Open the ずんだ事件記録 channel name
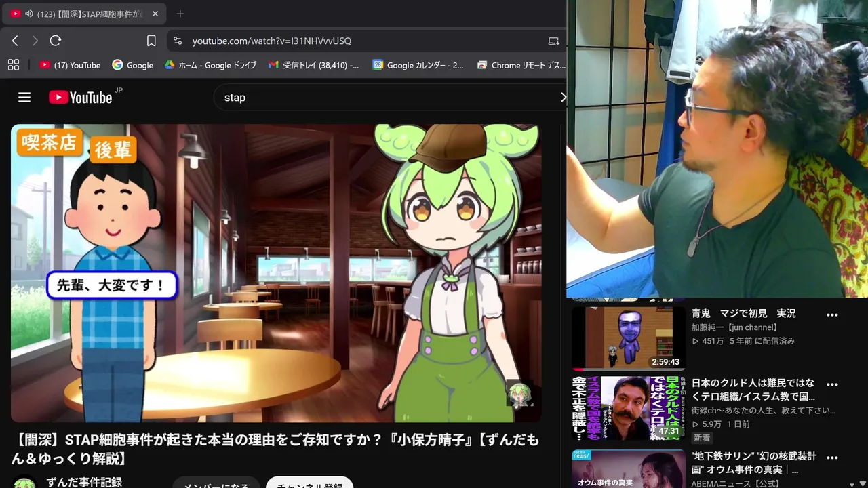 click(84, 482)
